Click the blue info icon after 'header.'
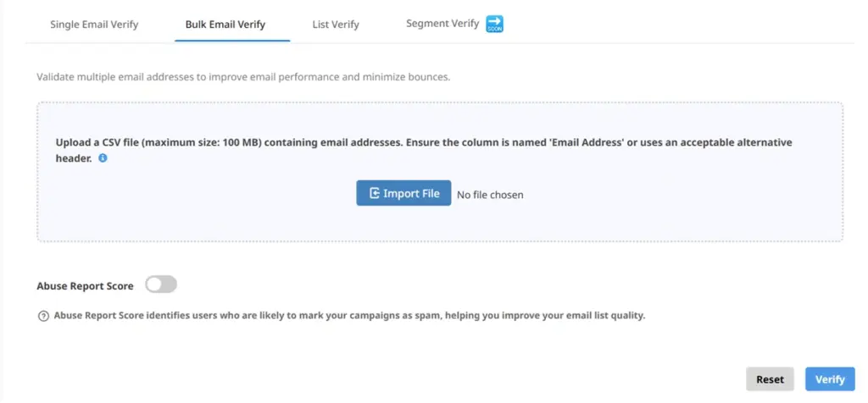This screenshot has height=403, width=868. click(x=103, y=157)
